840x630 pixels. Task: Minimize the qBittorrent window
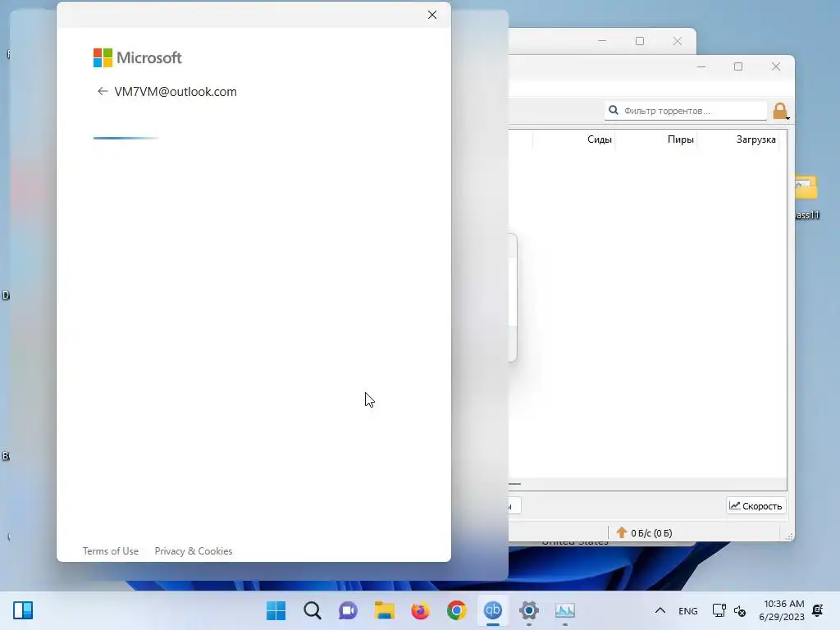pyautogui.click(x=701, y=66)
